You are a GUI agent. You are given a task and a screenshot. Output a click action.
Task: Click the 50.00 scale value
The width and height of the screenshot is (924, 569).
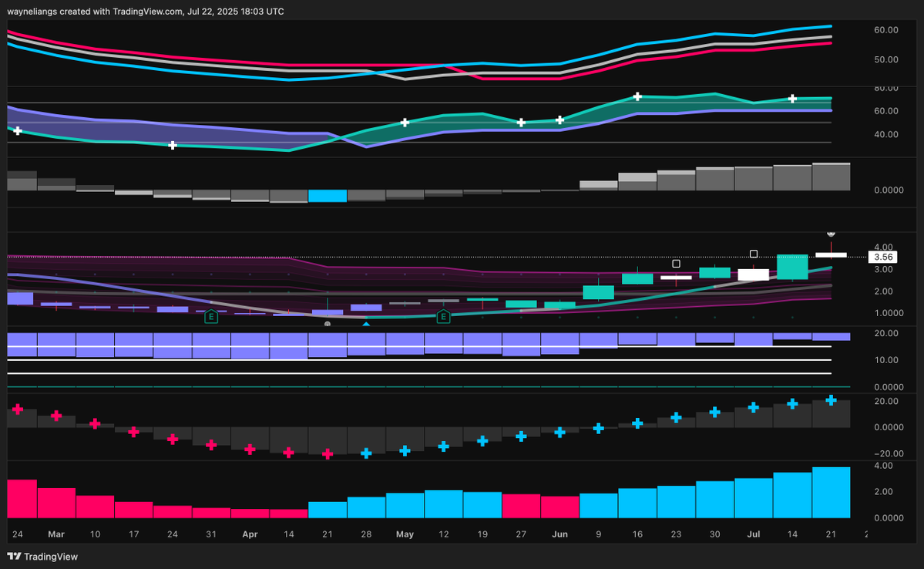tap(885, 59)
